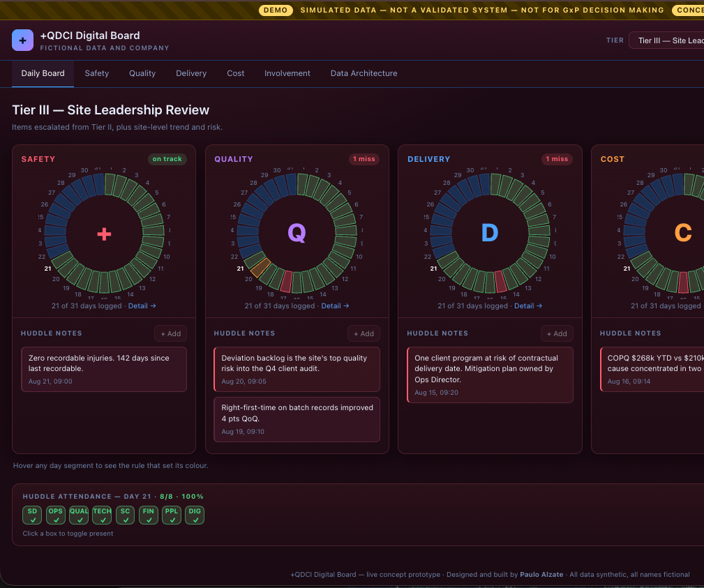This screenshot has height=588, width=704.
Task: Open the Quality card Detail link
Action: pos(335,306)
